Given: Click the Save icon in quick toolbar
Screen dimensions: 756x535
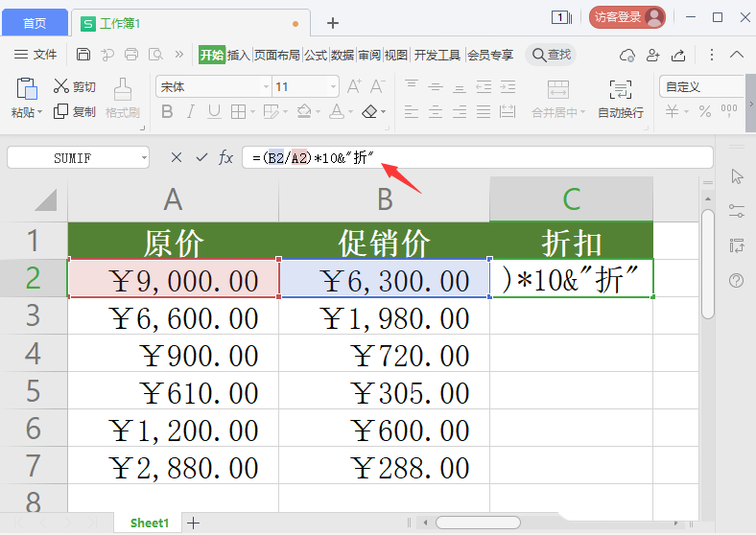Looking at the screenshot, I should pyautogui.click(x=83, y=55).
